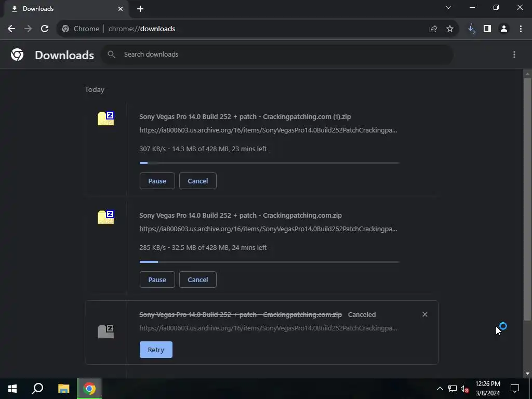Open the Windows notification center
This screenshot has width=532, height=399.
(x=515, y=389)
